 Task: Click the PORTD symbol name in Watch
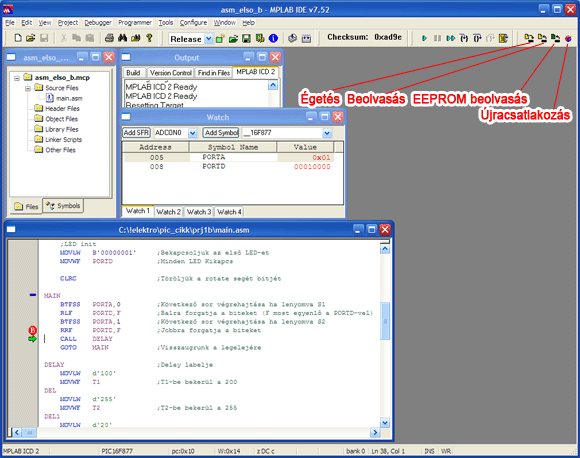[x=213, y=166]
